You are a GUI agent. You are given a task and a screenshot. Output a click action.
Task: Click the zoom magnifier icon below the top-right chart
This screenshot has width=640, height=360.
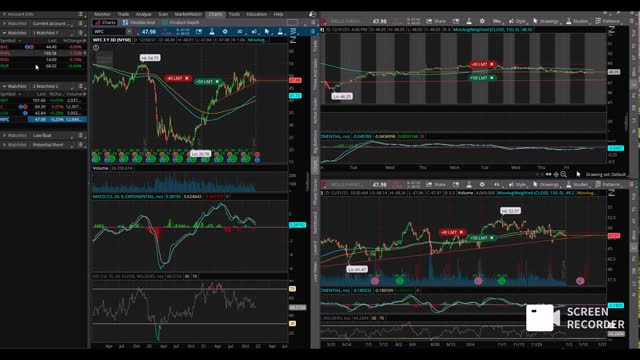[x=563, y=174]
